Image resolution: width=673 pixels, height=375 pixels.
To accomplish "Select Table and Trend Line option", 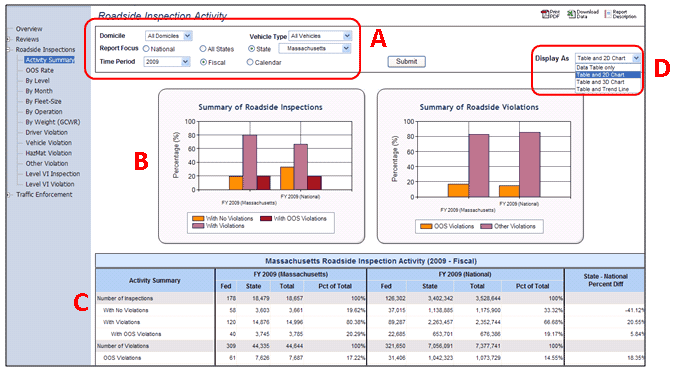I will pyautogui.click(x=608, y=89).
